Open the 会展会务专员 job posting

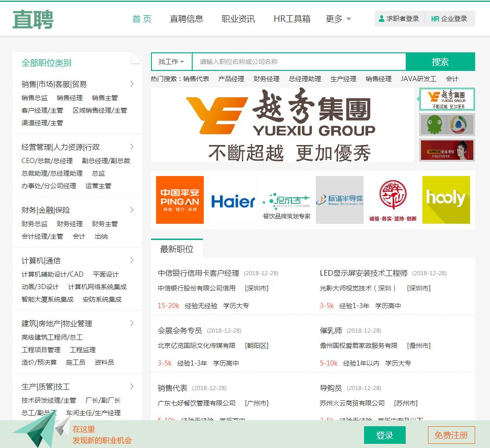(x=180, y=330)
